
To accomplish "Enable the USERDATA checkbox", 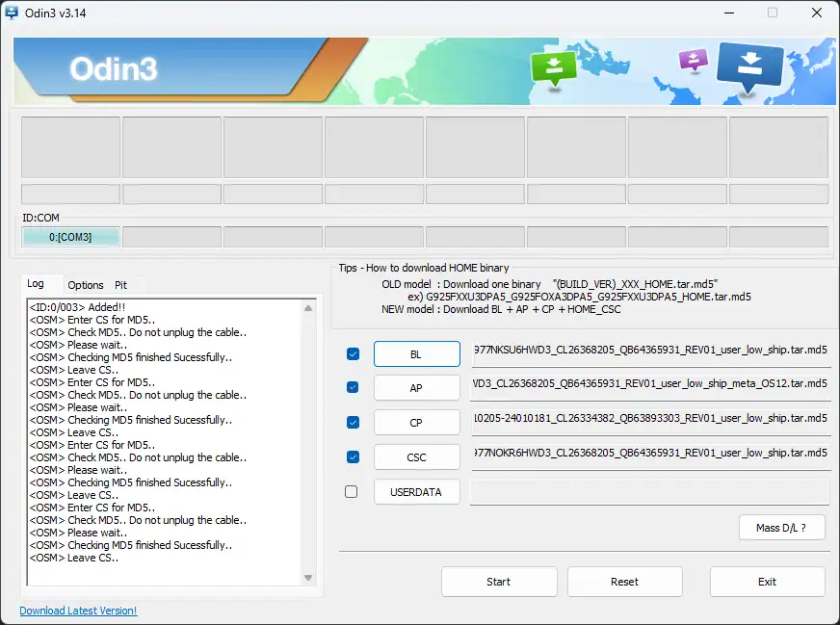I will point(352,491).
